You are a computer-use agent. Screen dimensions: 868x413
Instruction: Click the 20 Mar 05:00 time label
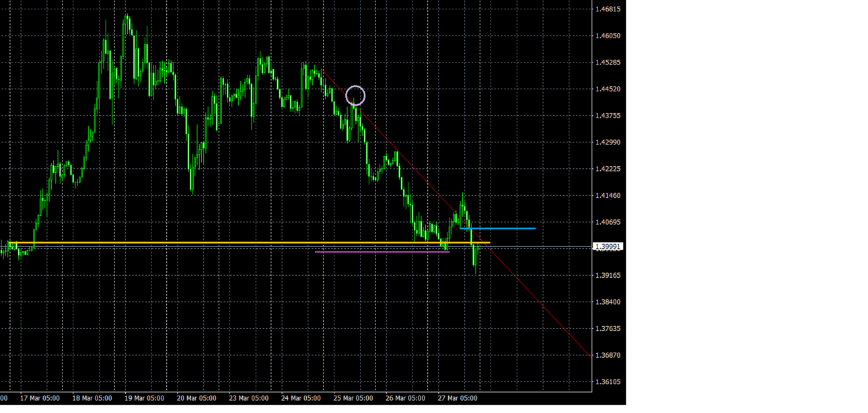196,398
